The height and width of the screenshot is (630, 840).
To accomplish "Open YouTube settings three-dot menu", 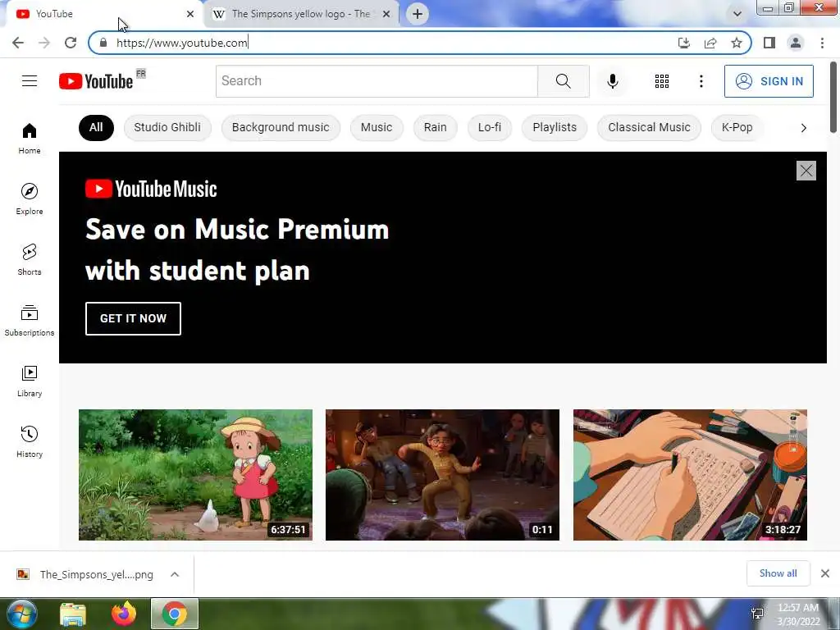I will [701, 81].
